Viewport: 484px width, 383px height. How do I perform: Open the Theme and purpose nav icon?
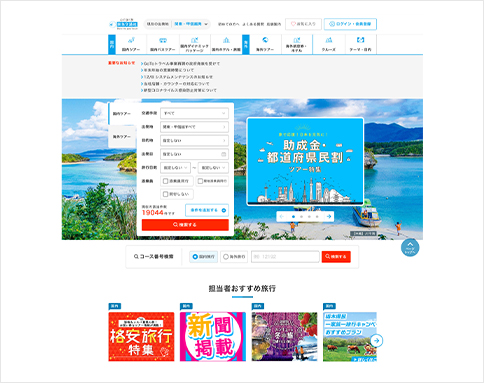(x=360, y=40)
